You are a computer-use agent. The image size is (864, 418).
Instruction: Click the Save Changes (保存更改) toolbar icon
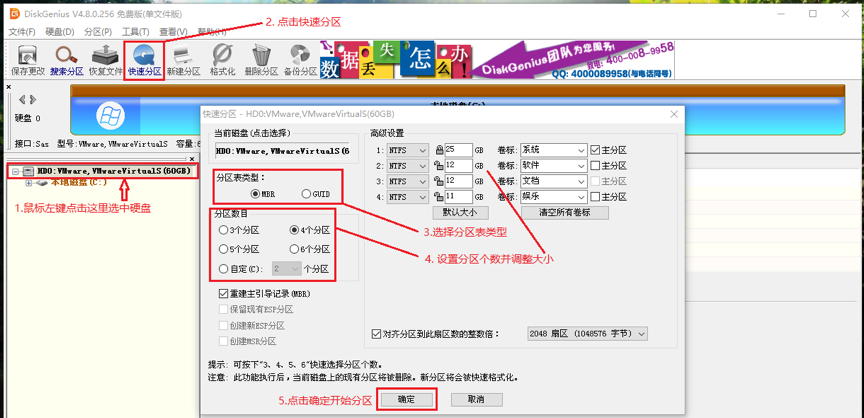coord(28,61)
